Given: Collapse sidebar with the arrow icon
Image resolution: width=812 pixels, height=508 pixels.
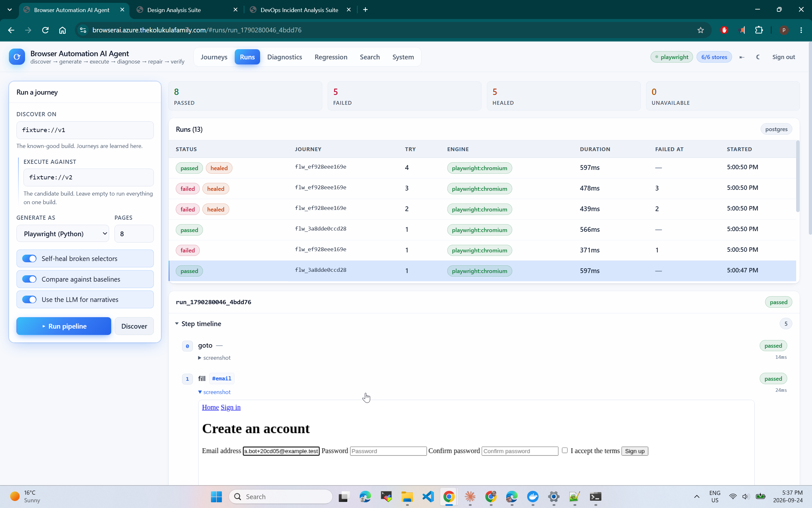Looking at the screenshot, I should 742,57.
